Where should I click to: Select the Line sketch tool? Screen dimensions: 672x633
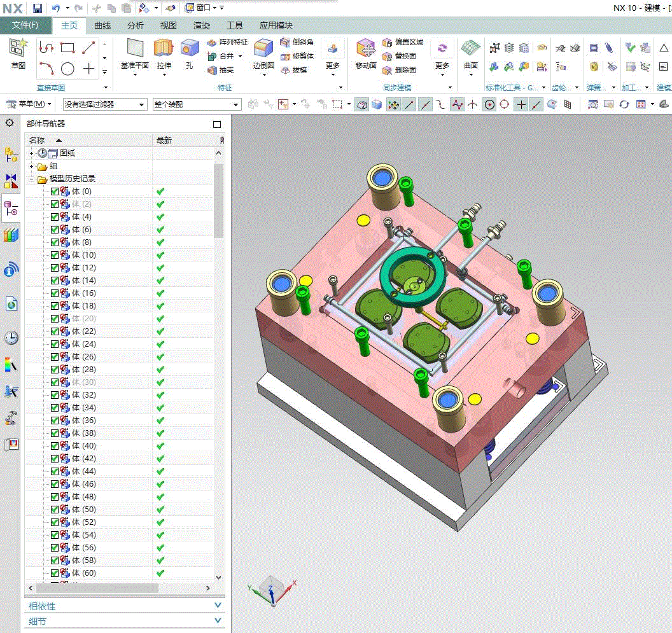point(88,48)
